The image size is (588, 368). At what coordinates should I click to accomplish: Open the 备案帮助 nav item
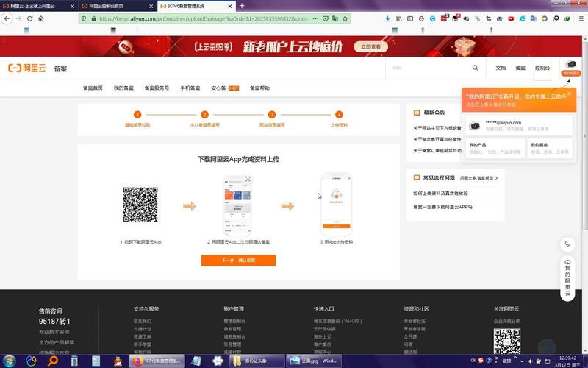(260, 88)
